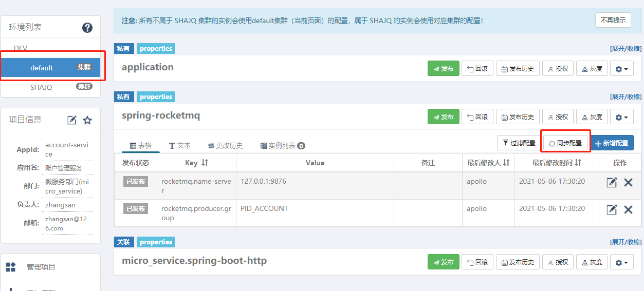This screenshot has width=644, height=291.
Task: Delete the rocketmq.name-server row
Action: point(628,182)
